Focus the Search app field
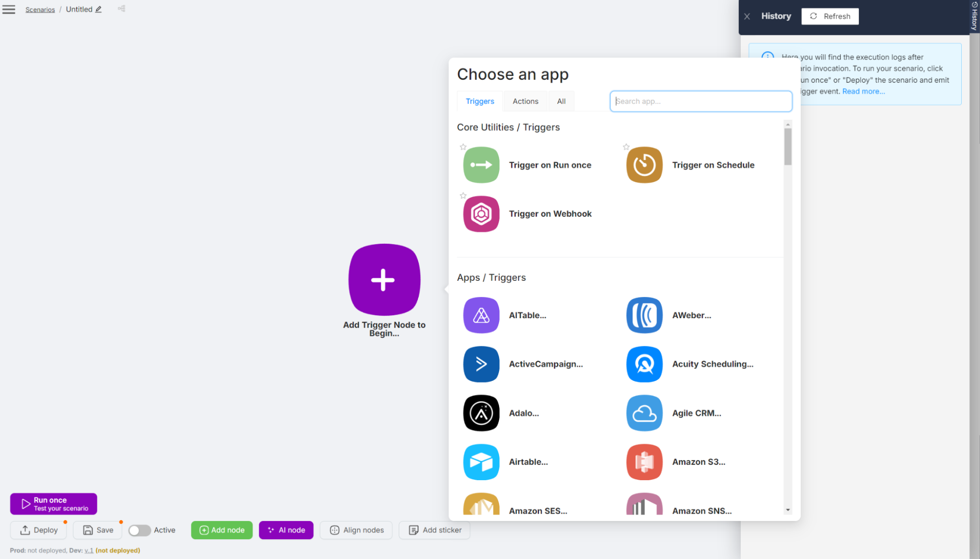The width and height of the screenshot is (980, 559). [700, 101]
